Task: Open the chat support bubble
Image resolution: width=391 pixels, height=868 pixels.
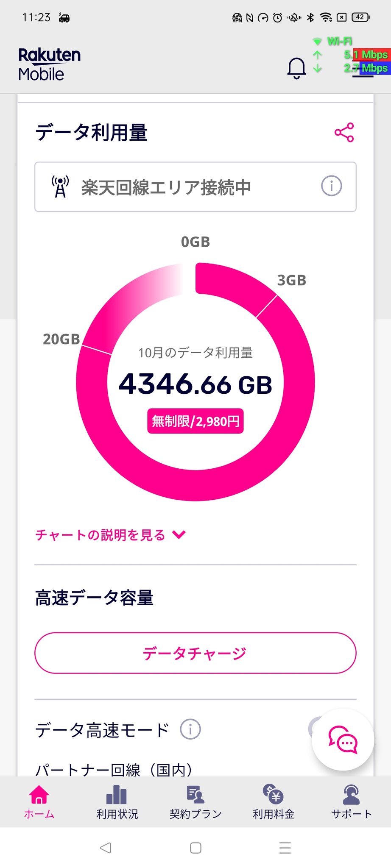Action: [x=343, y=740]
